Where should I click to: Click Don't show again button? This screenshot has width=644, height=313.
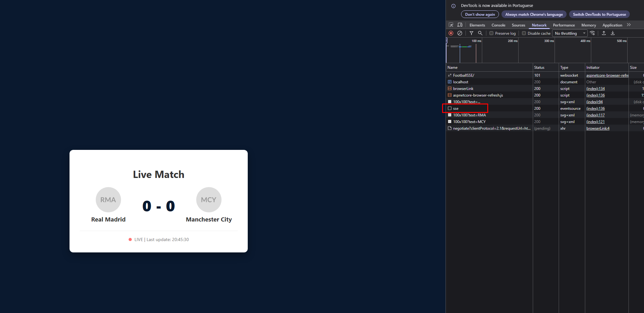tap(480, 15)
